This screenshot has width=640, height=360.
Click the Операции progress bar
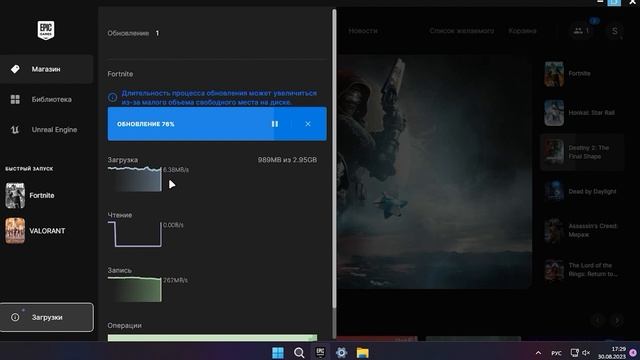(x=212, y=338)
